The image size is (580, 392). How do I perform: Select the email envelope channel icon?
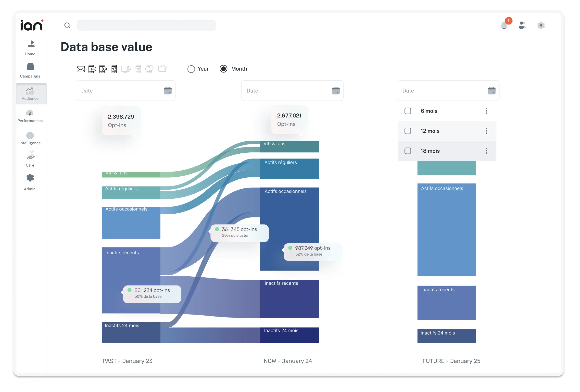coord(81,69)
